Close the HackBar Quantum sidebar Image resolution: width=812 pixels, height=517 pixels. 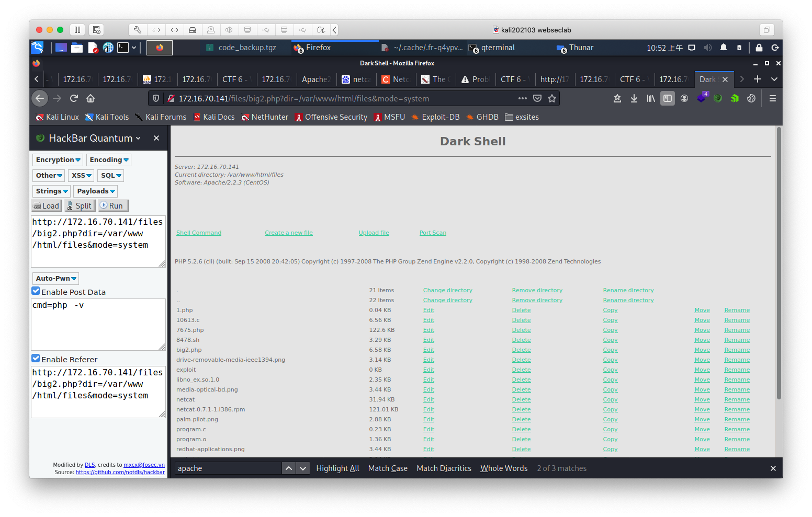coord(156,138)
